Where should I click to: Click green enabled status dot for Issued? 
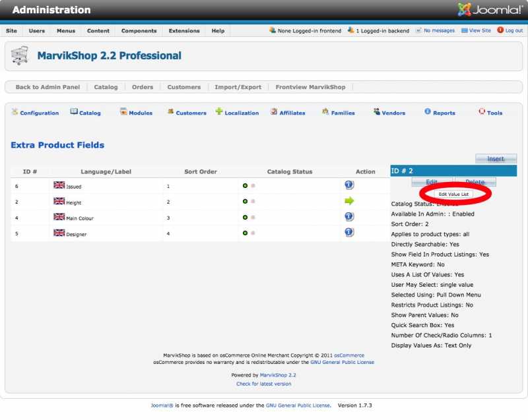245,186
